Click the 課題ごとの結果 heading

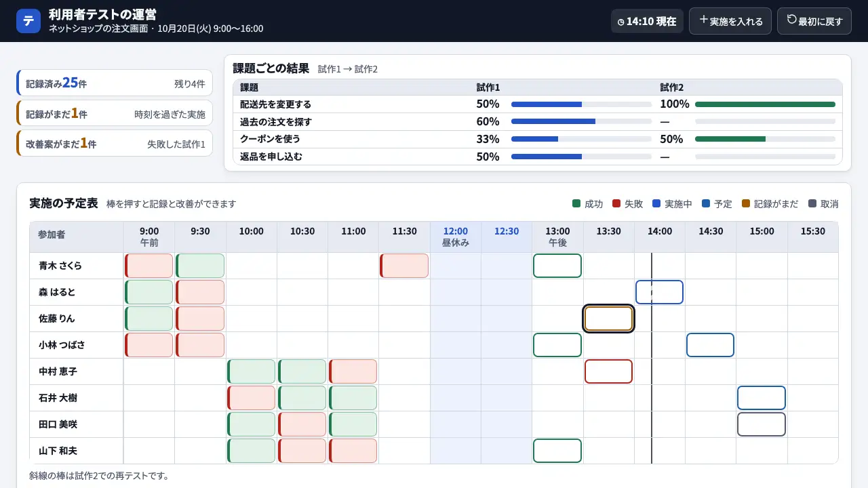[271, 68]
